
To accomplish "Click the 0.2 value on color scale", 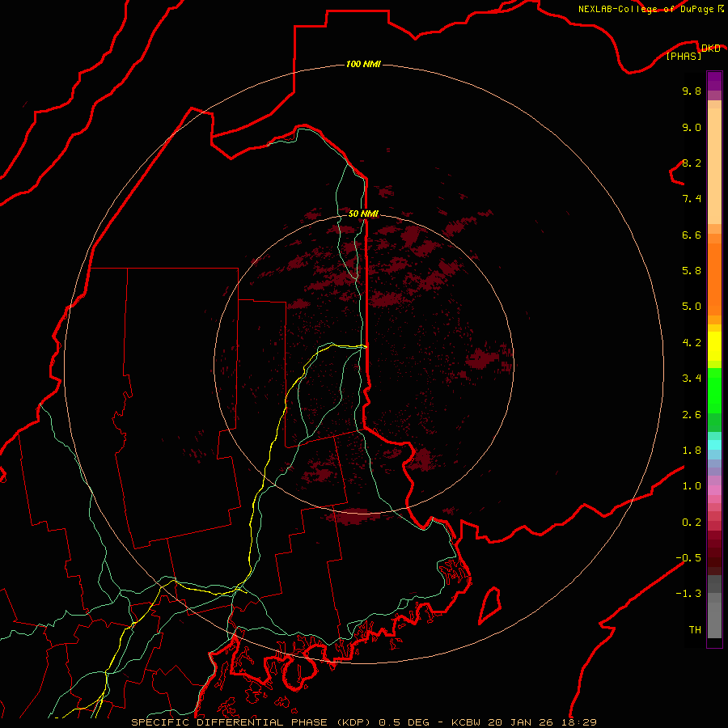I will [692, 523].
